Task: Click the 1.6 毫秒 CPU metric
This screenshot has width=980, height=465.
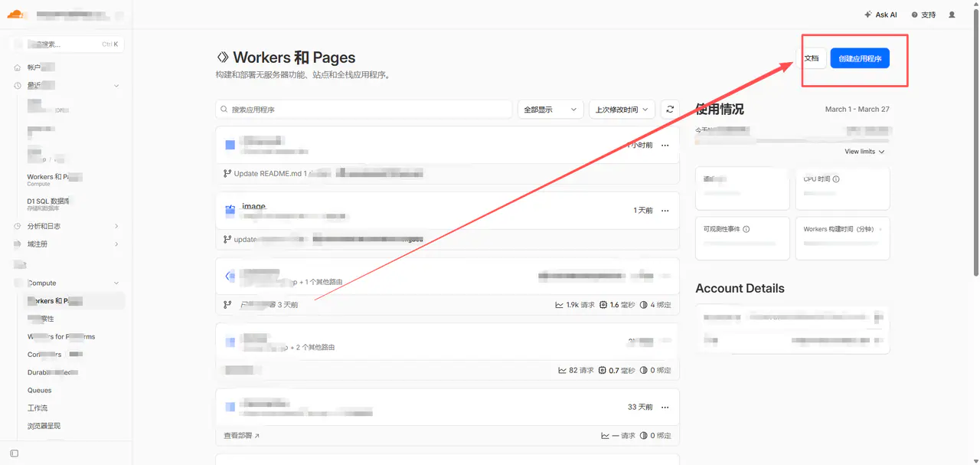Action: click(617, 305)
